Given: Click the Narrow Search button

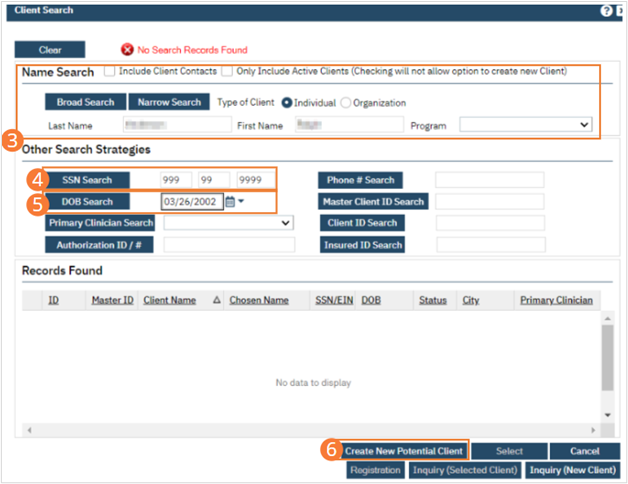Looking at the screenshot, I should click(x=169, y=102).
